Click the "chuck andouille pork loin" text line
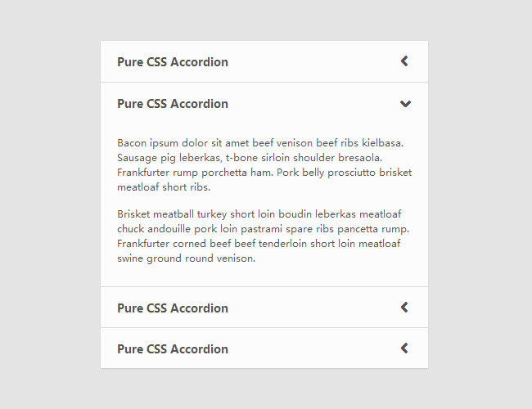The height and width of the screenshot is (409, 532). pos(263,229)
